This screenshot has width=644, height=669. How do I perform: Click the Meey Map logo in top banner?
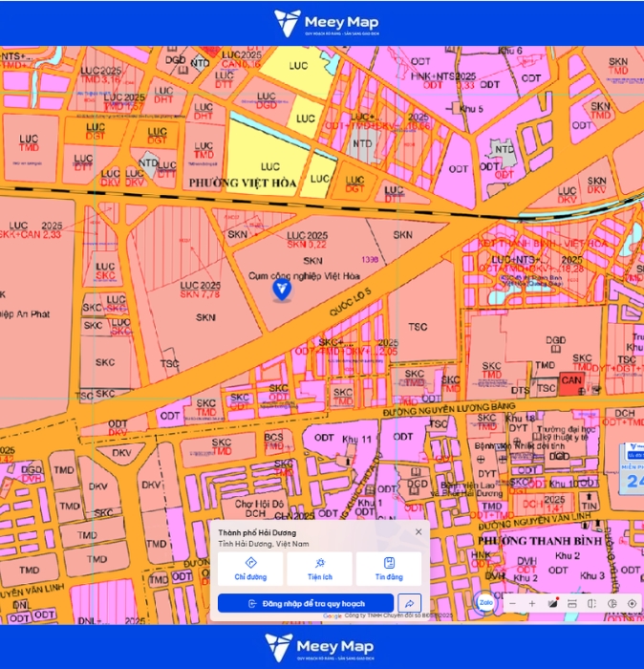326,23
